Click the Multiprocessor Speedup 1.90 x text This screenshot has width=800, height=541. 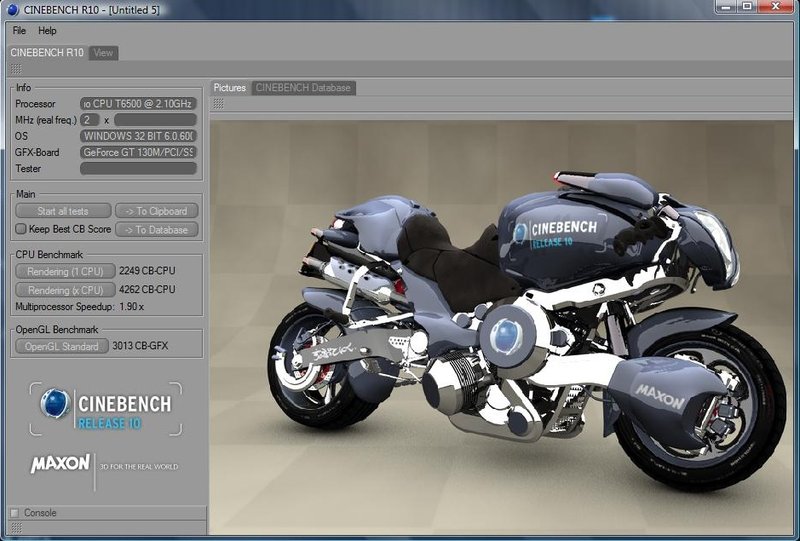click(80, 307)
